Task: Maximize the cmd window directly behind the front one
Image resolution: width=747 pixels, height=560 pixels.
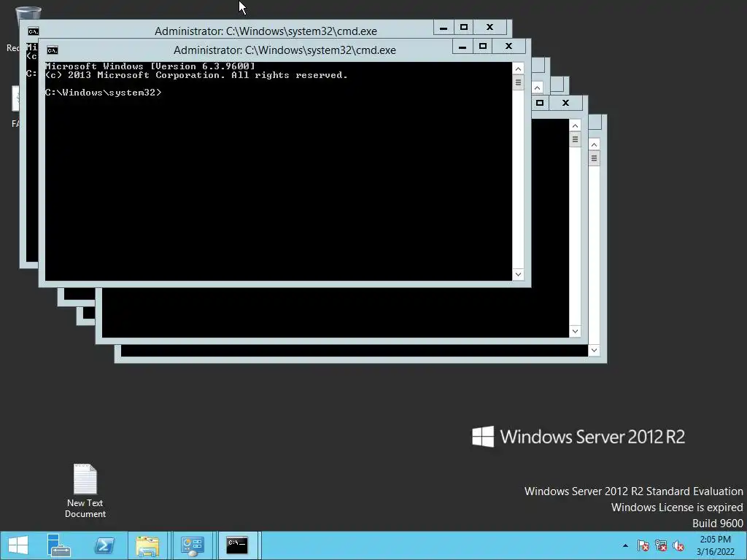Action: click(463, 27)
